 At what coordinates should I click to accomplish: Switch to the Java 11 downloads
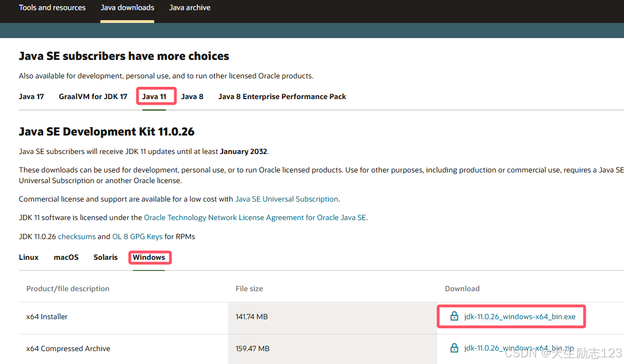tap(156, 96)
